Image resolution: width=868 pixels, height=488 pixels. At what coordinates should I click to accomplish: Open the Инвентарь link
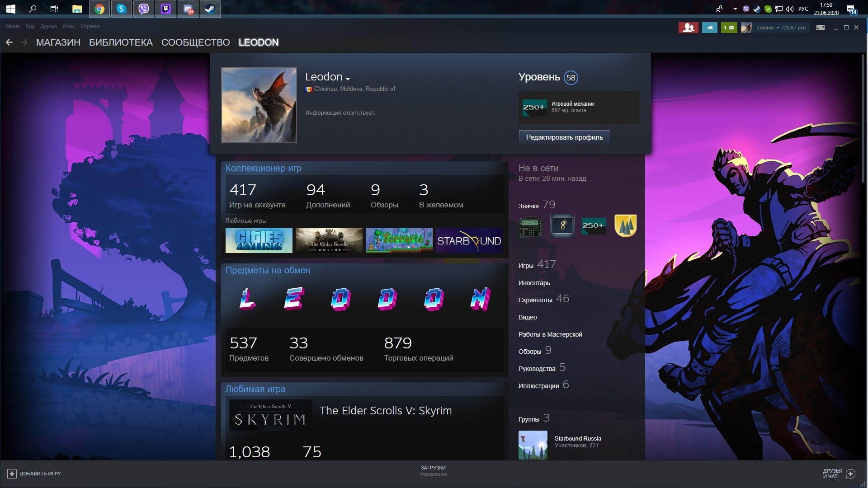tap(534, 283)
